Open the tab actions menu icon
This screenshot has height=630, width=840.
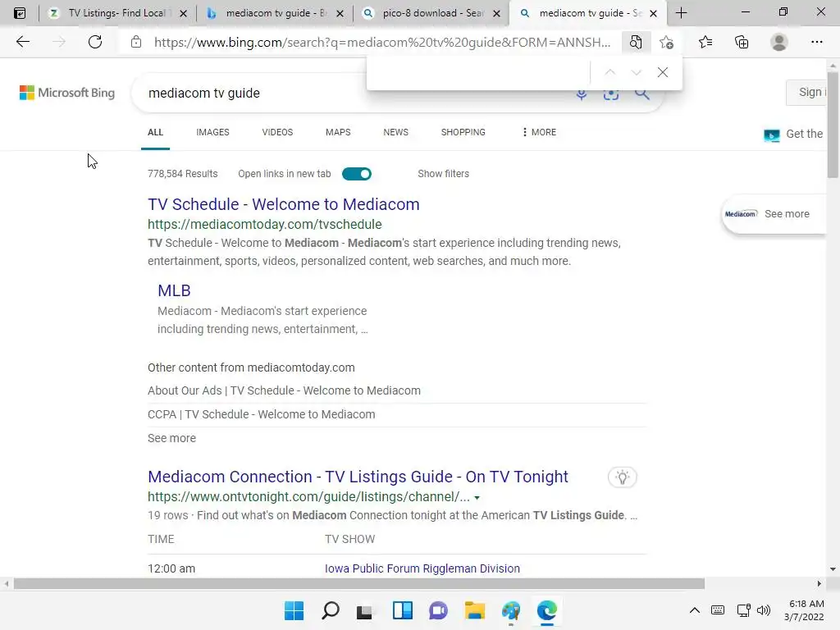pyautogui.click(x=20, y=13)
